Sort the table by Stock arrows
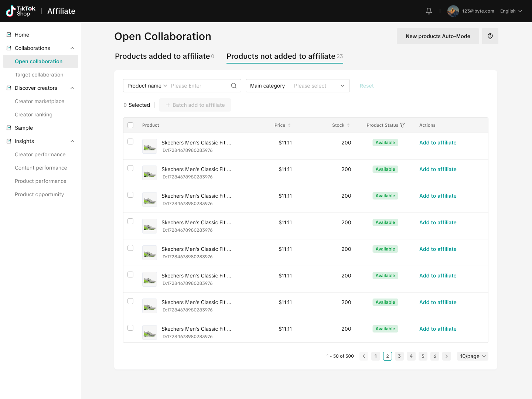The width and height of the screenshot is (532, 399). click(x=348, y=125)
